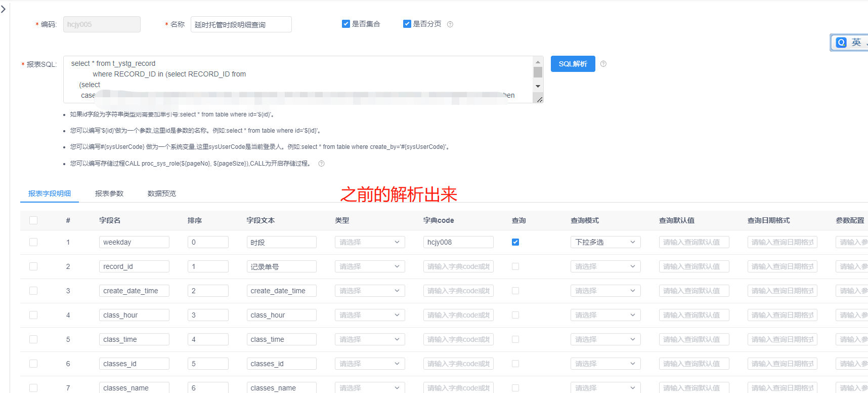Tick row checkbox for class_hour
The image size is (868, 393).
[x=33, y=315]
